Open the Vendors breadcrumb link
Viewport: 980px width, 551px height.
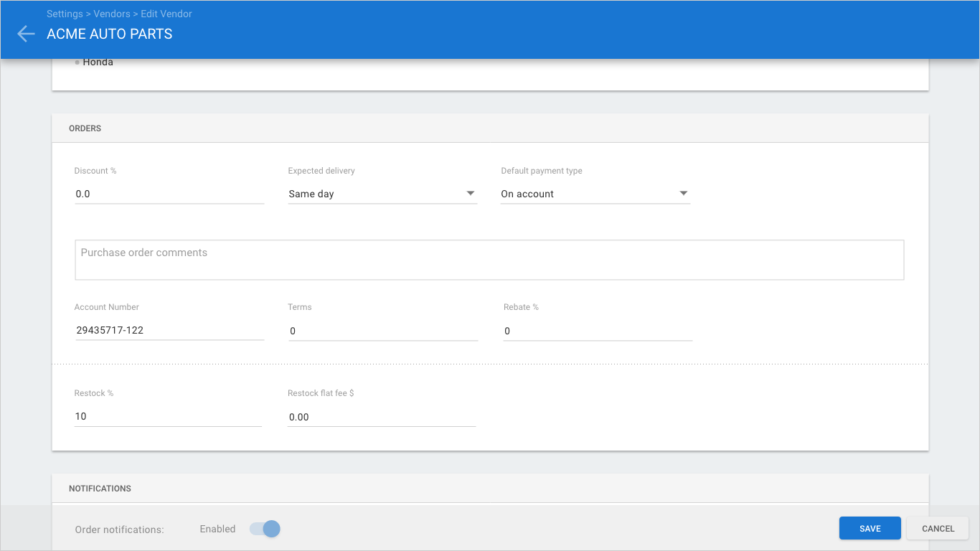point(112,14)
